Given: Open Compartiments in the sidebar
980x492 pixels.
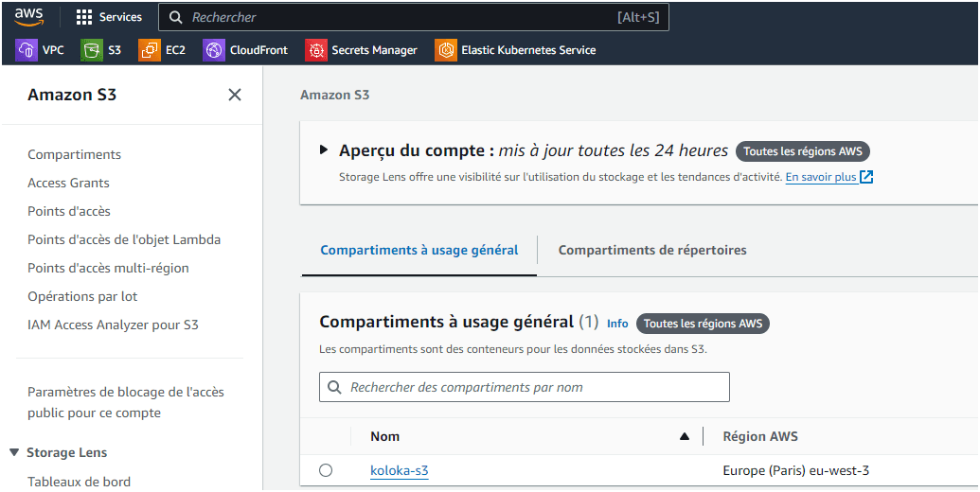Looking at the screenshot, I should (75, 154).
